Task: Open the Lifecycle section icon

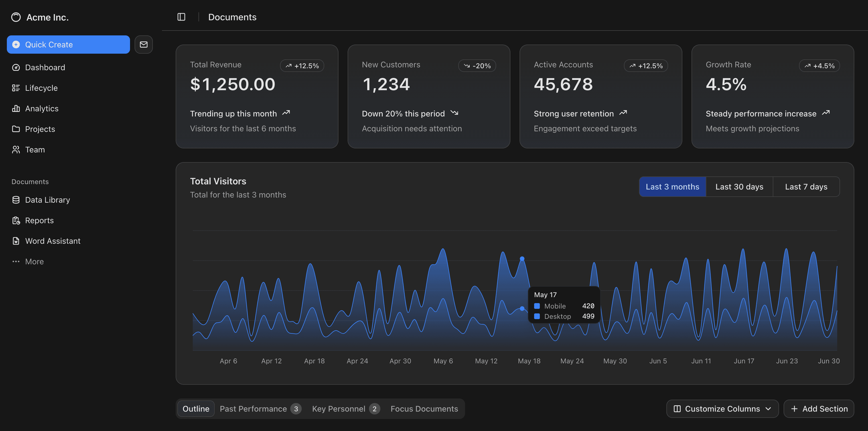Action: 16,88
